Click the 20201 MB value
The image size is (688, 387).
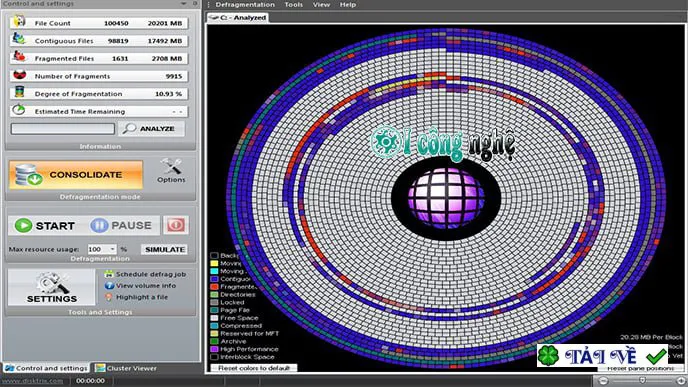(165, 23)
